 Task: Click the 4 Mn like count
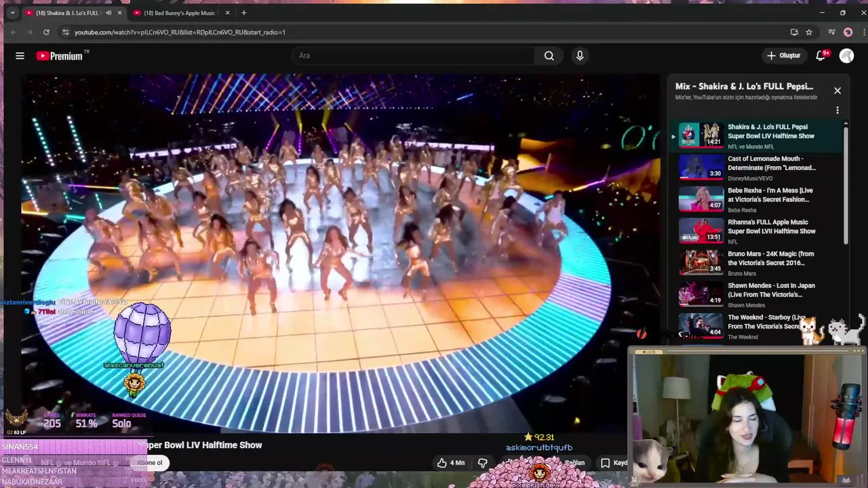coord(458,463)
